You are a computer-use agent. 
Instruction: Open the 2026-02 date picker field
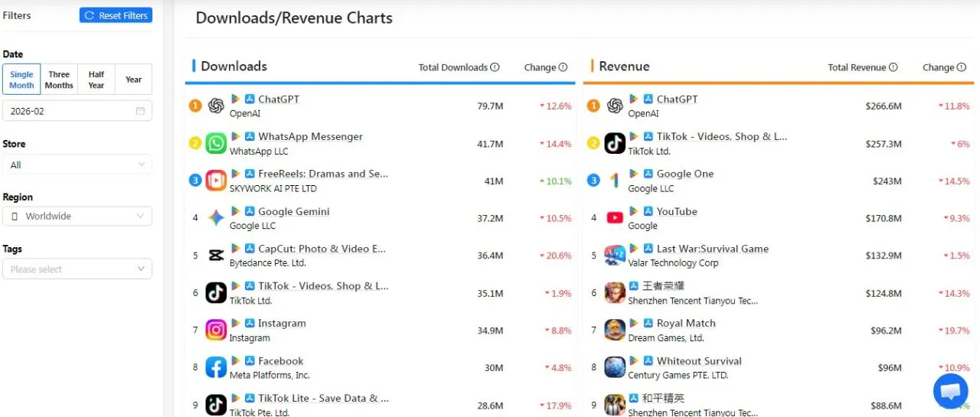(x=77, y=111)
